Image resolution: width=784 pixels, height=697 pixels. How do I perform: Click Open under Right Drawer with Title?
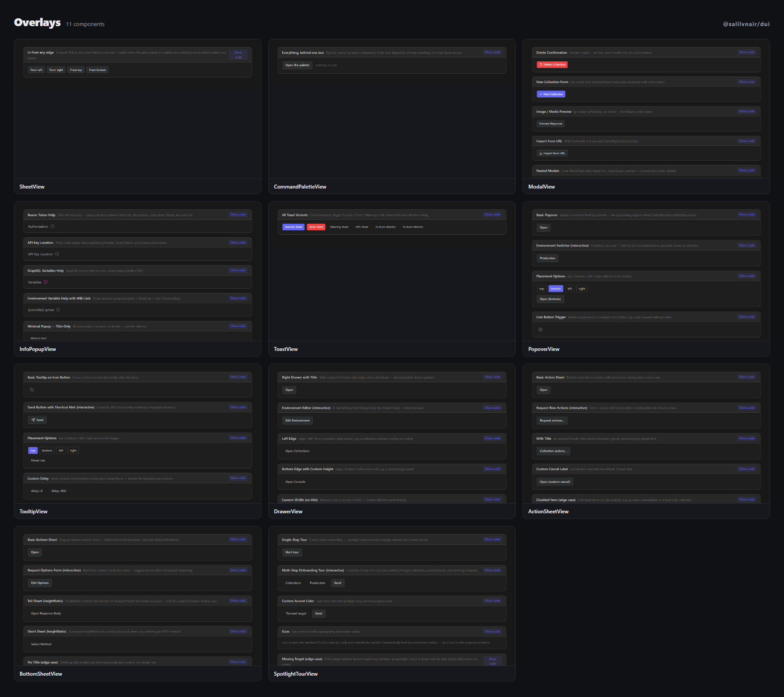point(289,390)
